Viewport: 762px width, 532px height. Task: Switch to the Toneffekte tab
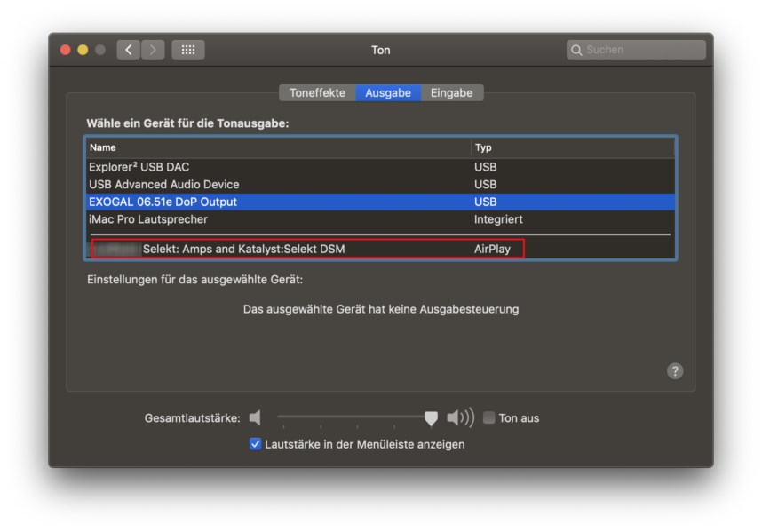(x=317, y=92)
